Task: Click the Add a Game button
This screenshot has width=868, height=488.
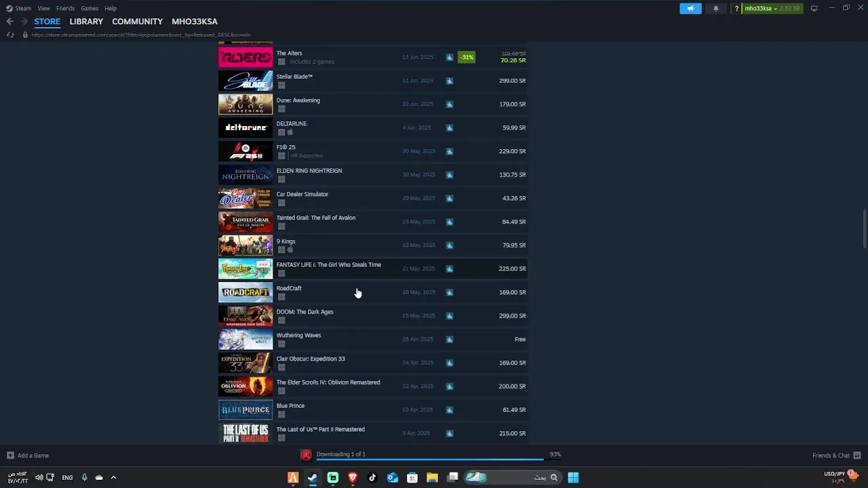Action: click(x=28, y=455)
